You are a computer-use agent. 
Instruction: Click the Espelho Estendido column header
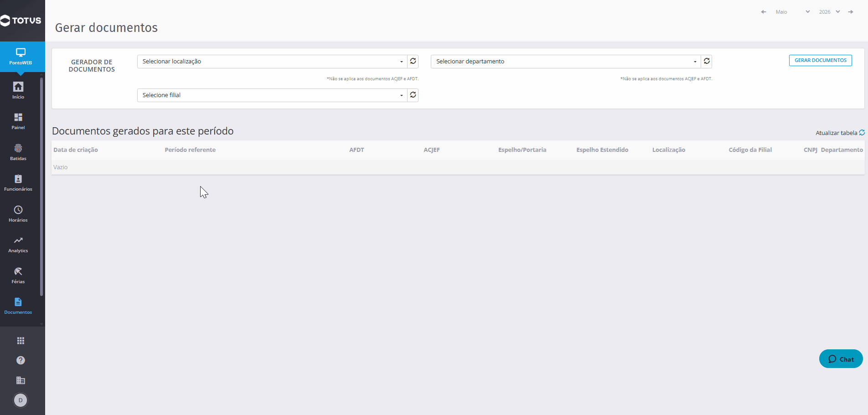pyautogui.click(x=602, y=150)
